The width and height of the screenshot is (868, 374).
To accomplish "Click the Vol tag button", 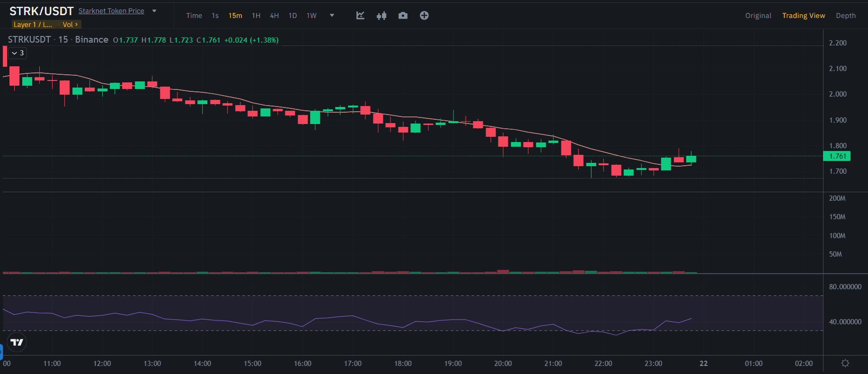I will 70,25.
